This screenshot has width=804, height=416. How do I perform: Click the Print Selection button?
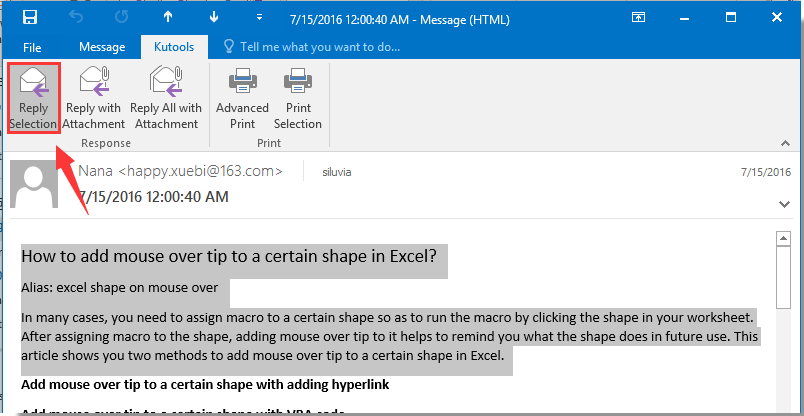(297, 98)
